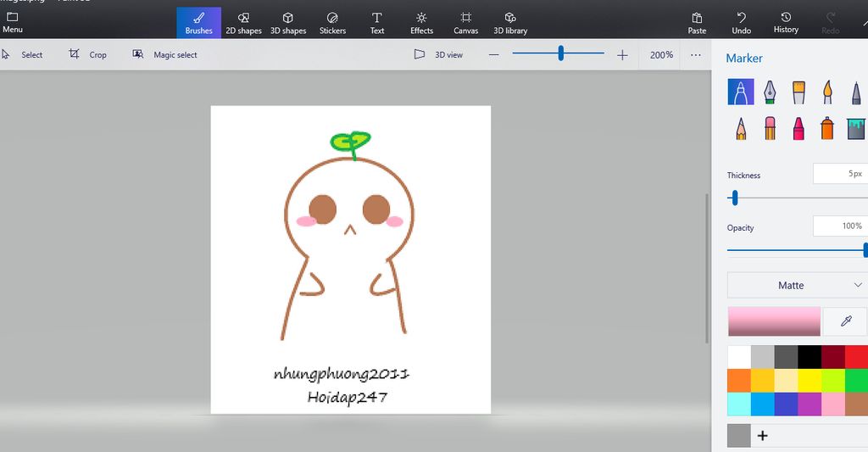Open the Canvas tab
This screenshot has width=868, height=452.
[x=466, y=23]
